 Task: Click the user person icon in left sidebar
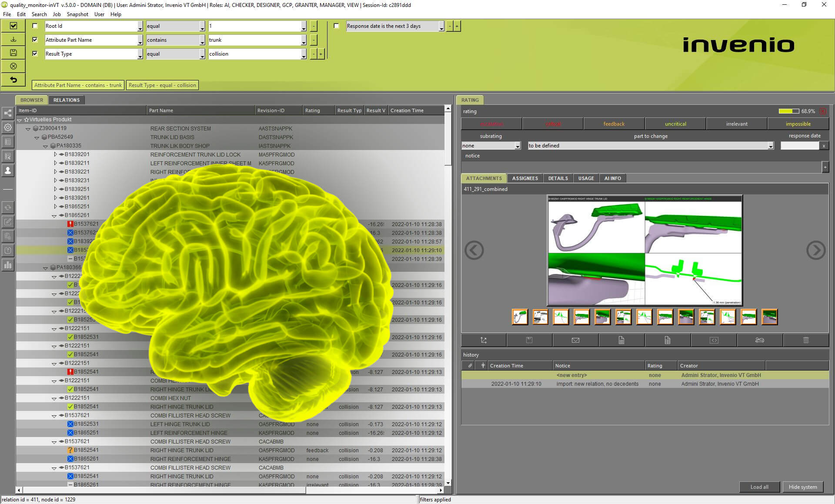coord(8,170)
